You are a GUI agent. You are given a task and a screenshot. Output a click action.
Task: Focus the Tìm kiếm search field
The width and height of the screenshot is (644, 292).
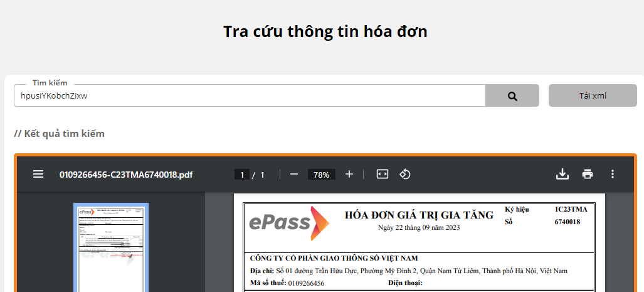(x=250, y=96)
